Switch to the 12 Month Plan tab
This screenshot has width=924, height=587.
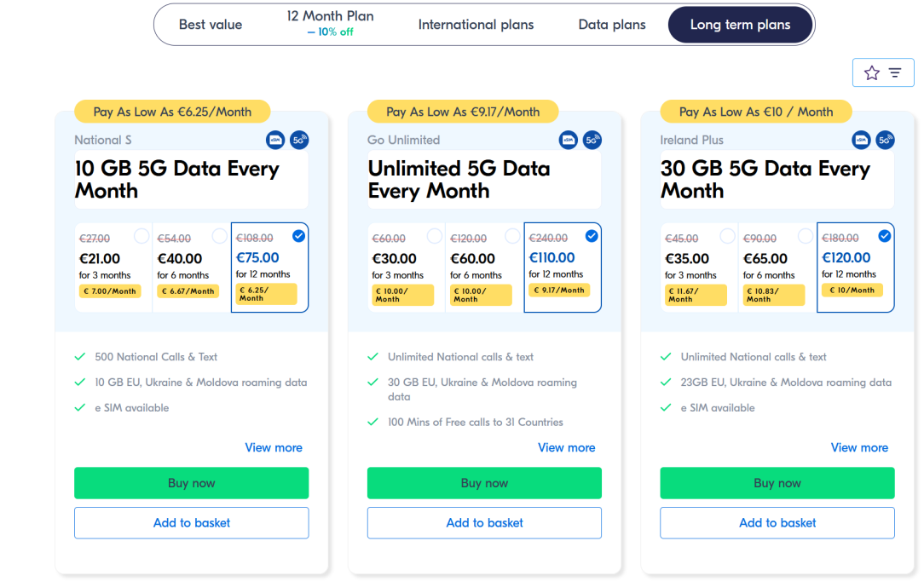[330, 23]
